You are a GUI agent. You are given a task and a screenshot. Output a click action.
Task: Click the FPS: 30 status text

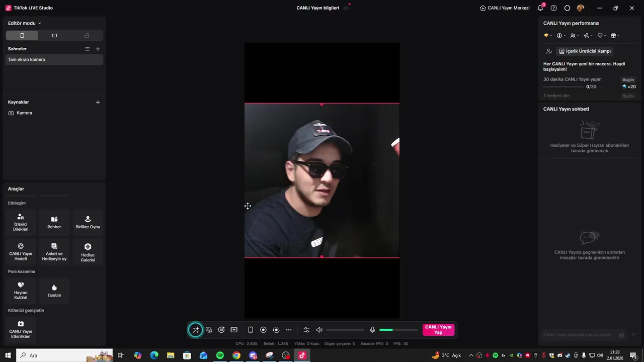[401, 344]
